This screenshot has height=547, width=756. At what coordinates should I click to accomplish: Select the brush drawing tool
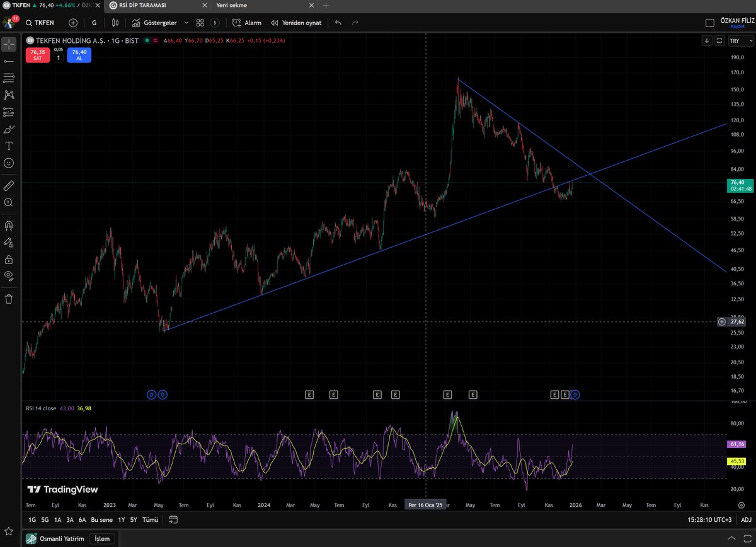point(9,129)
